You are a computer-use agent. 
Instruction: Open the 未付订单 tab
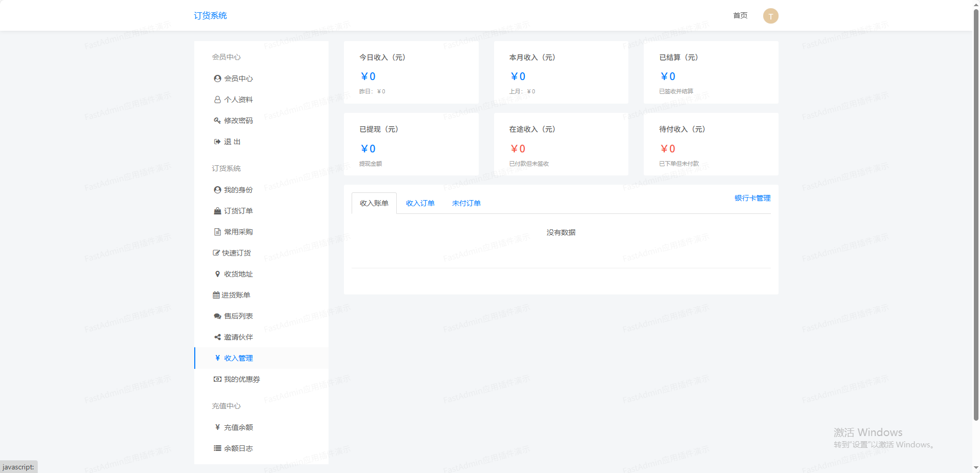coord(466,203)
